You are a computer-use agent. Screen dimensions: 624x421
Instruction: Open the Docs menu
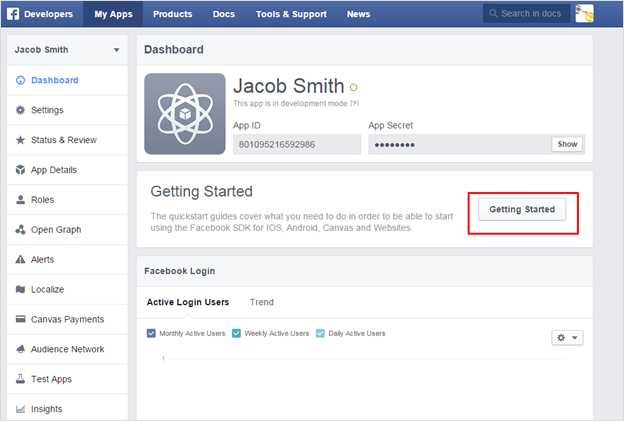pos(224,14)
